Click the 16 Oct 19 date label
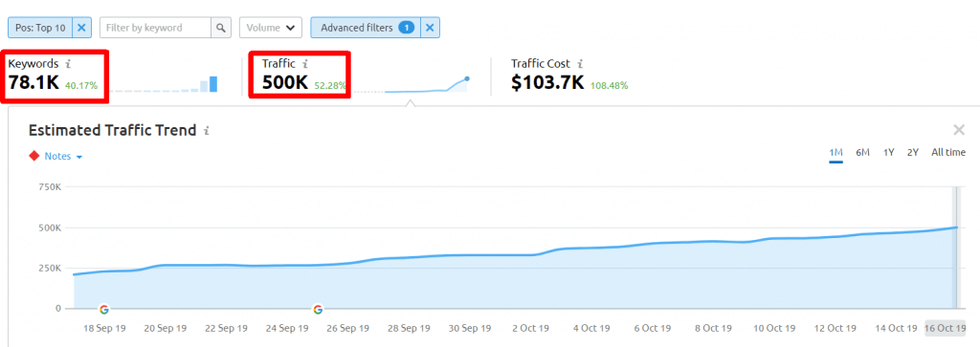 [945, 328]
